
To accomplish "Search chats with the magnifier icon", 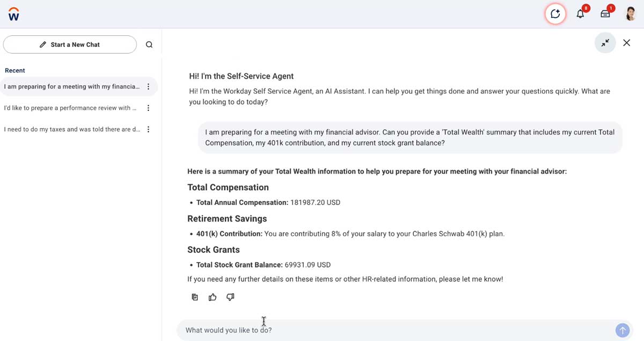I will click(x=149, y=45).
